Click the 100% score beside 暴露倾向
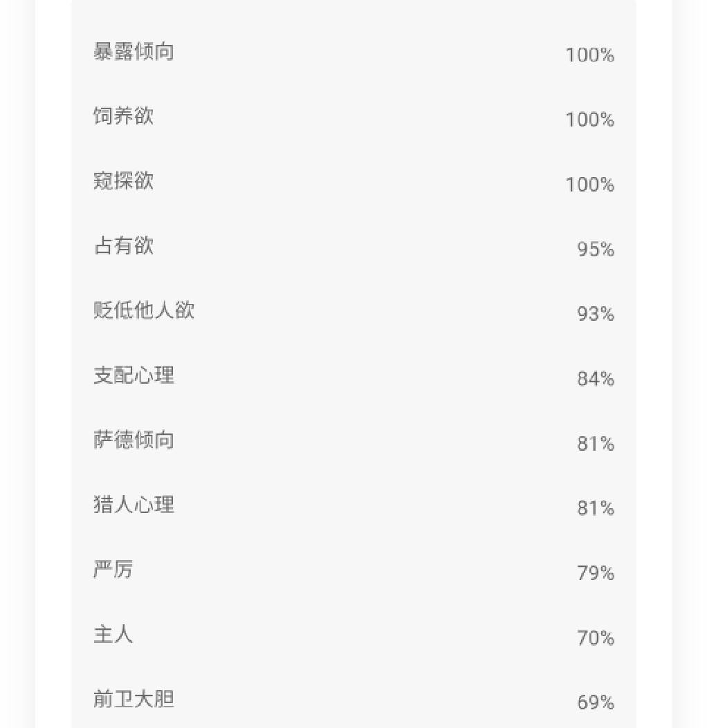This screenshot has width=707, height=728. (x=590, y=55)
